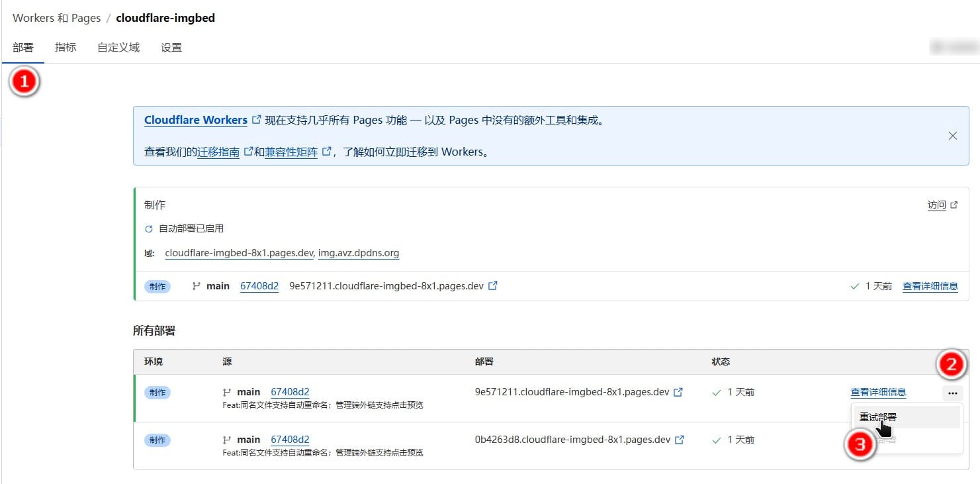Click external-link icon after 兼容性矩阵
Viewport: 980px width, 484px height.
(x=326, y=152)
